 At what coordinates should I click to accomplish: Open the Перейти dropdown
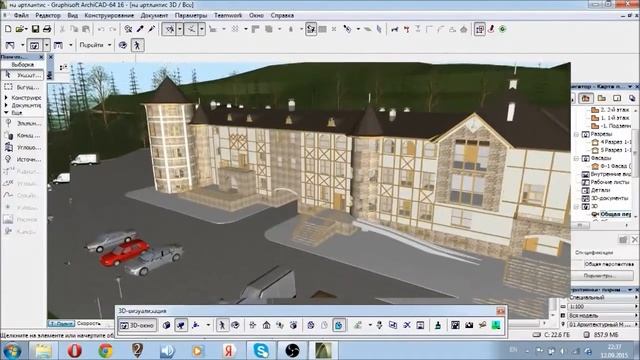tap(95, 45)
